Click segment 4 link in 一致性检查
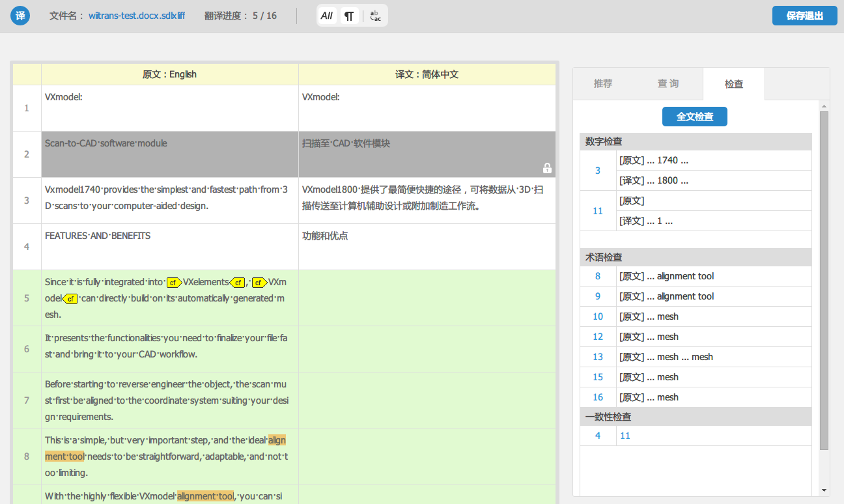This screenshot has width=844, height=504. [598, 436]
